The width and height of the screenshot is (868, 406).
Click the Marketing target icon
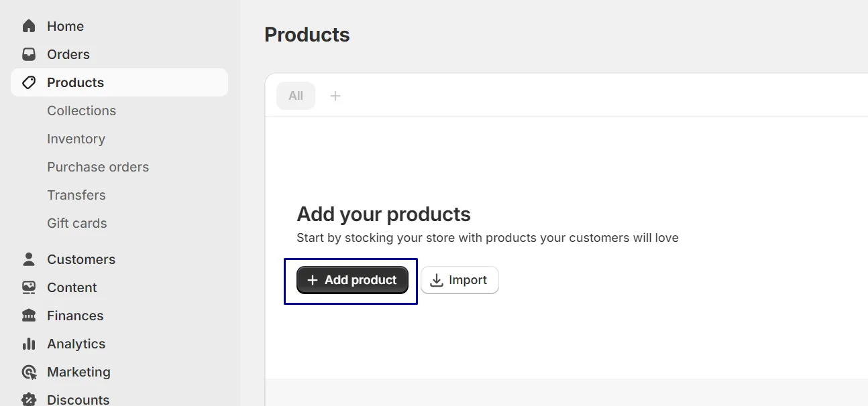(29, 372)
